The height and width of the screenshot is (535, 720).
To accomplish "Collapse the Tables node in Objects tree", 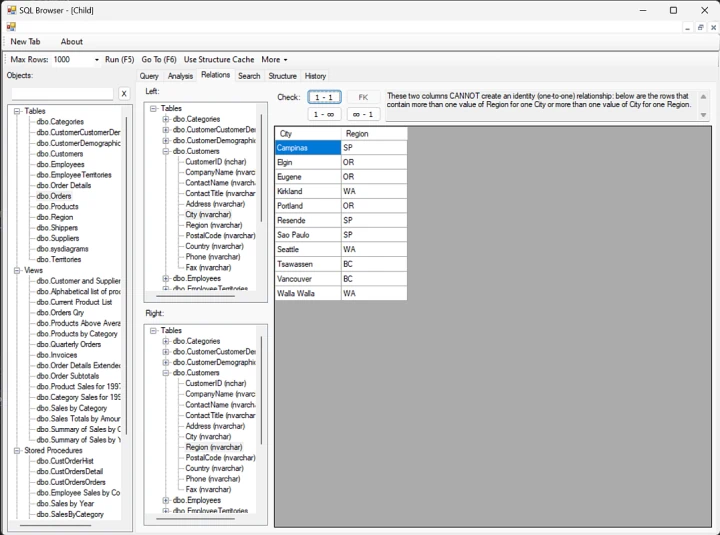I will tap(17, 111).
